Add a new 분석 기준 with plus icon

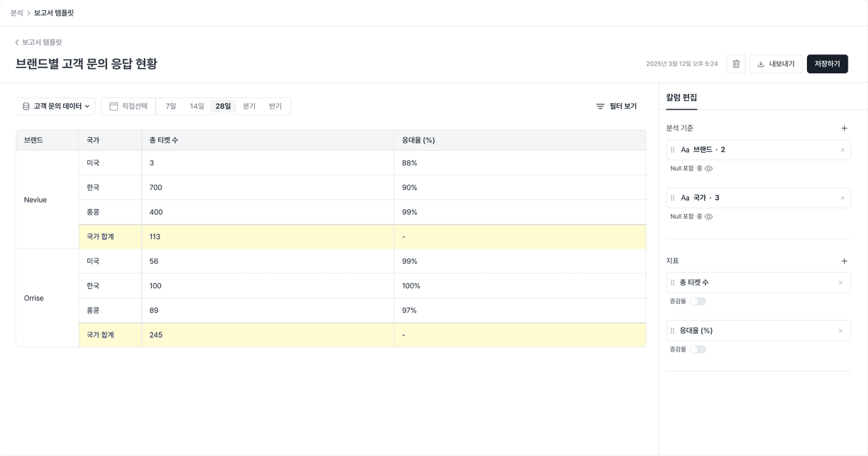[x=844, y=128]
